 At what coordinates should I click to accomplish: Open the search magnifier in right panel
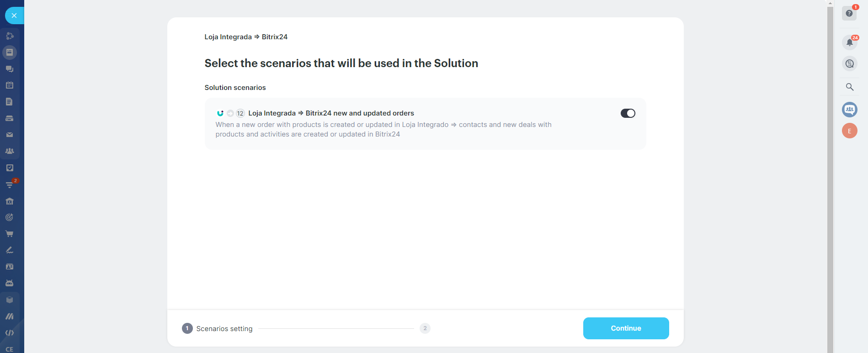coord(849,87)
